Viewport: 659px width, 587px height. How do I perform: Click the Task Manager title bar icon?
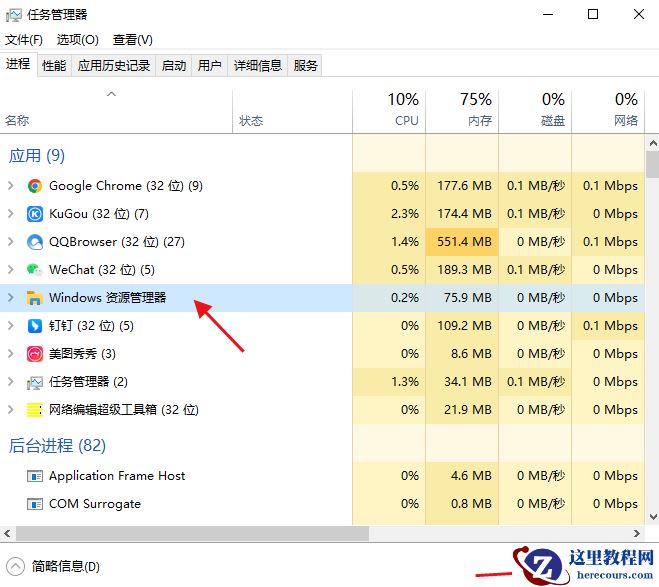click(13, 15)
